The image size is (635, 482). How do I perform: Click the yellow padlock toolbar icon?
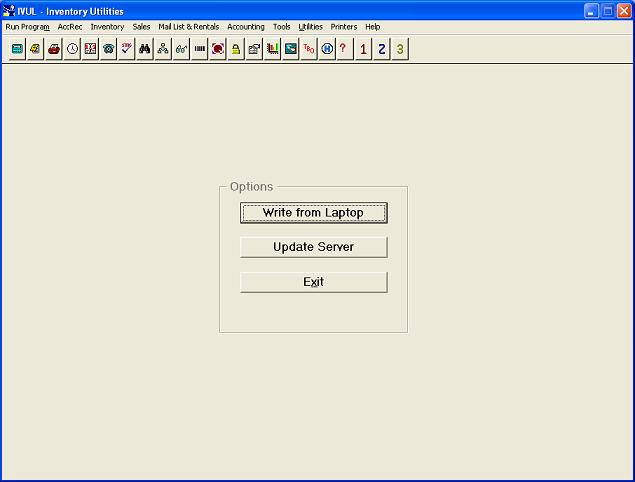(236, 49)
